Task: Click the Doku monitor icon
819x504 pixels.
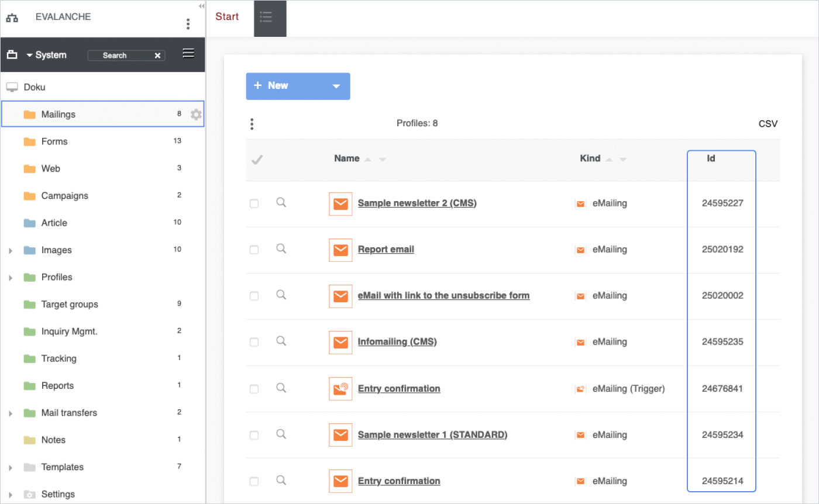Action: (12, 87)
